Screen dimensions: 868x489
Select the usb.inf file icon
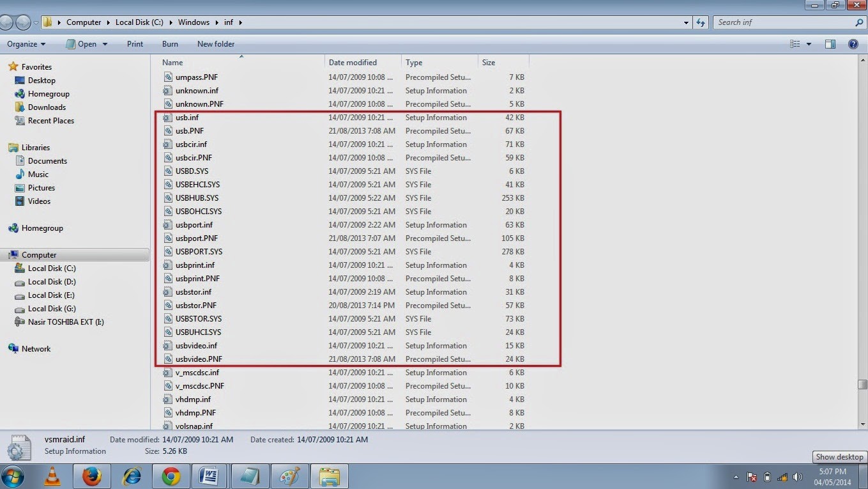click(168, 118)
